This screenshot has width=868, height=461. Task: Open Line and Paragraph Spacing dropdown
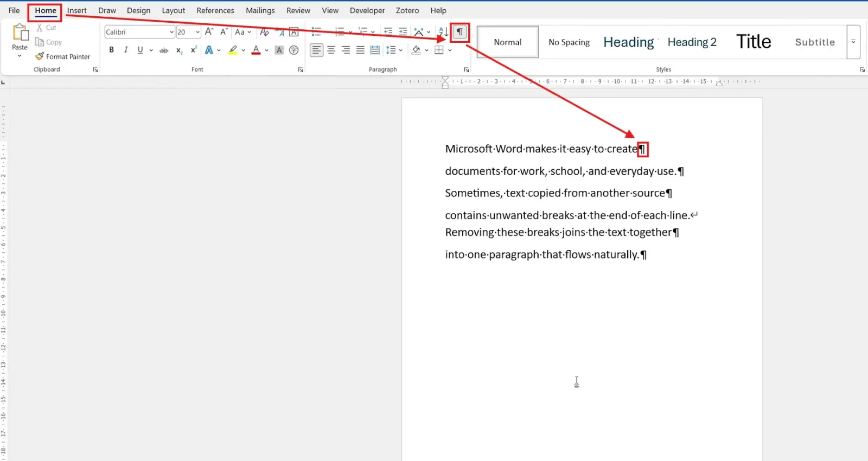coord(394,50)
